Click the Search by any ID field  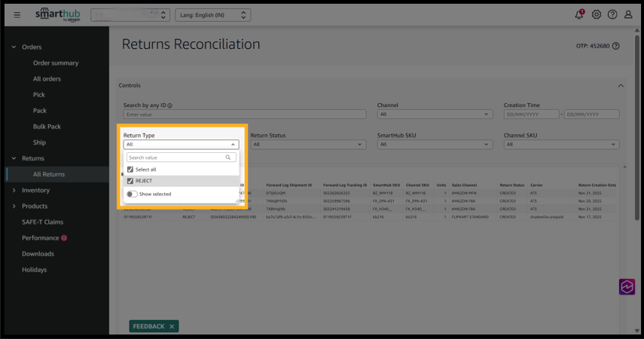coord(244,115)
